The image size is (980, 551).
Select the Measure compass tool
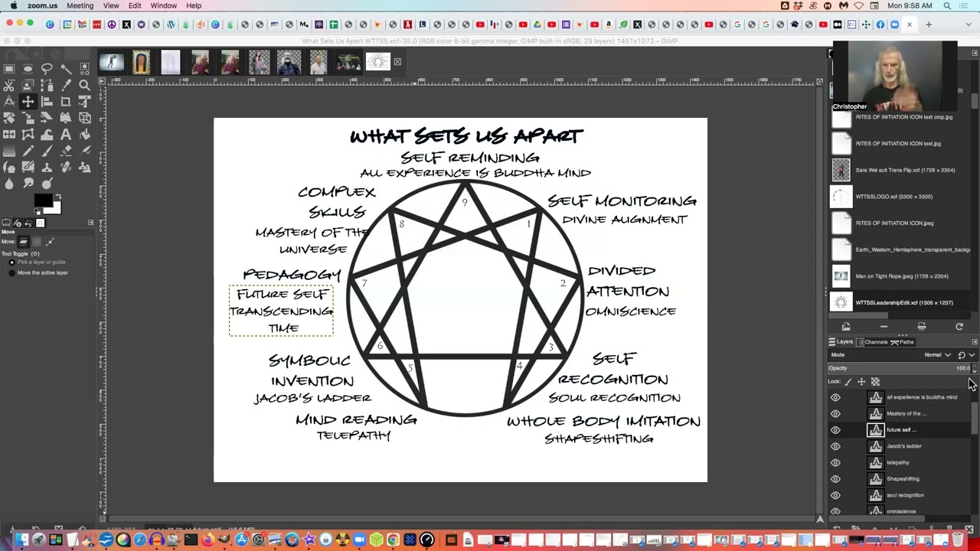coord(9,101)
